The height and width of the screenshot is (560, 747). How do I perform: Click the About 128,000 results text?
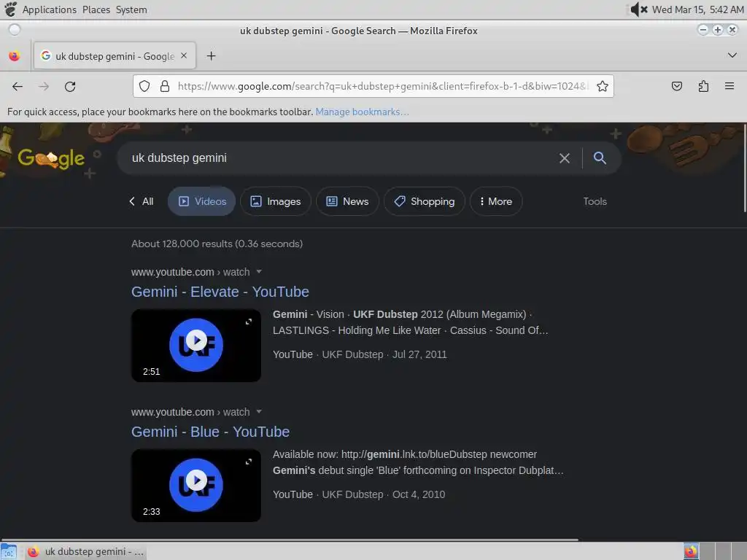tap(217, 244)
